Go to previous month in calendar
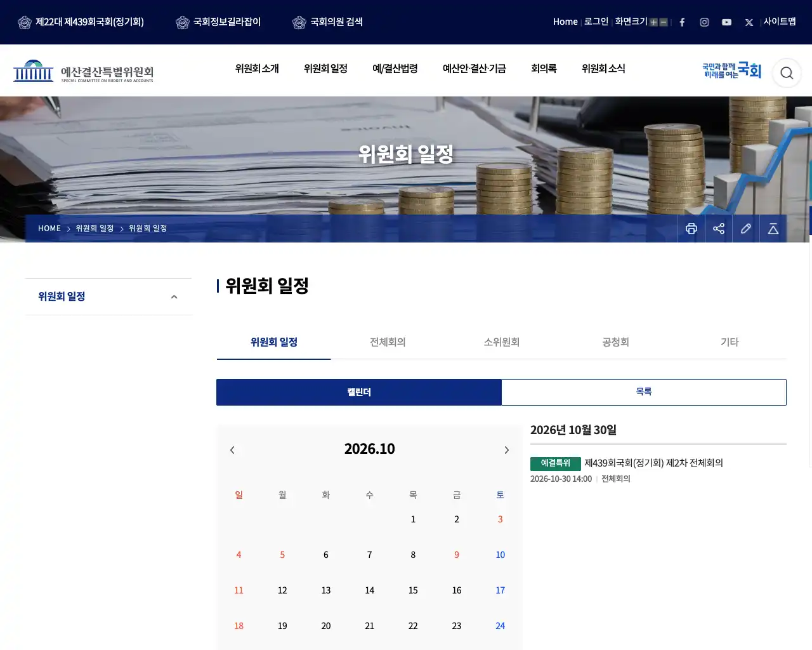This screenshot has width=812, height=650. click(232, 450)
